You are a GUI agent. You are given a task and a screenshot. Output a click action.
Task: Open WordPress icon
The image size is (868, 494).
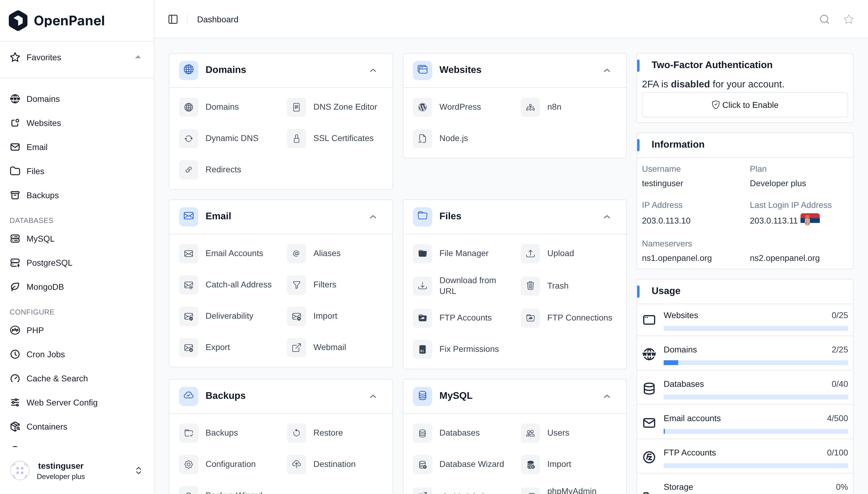pyautogui.click(x=422, y=107)
